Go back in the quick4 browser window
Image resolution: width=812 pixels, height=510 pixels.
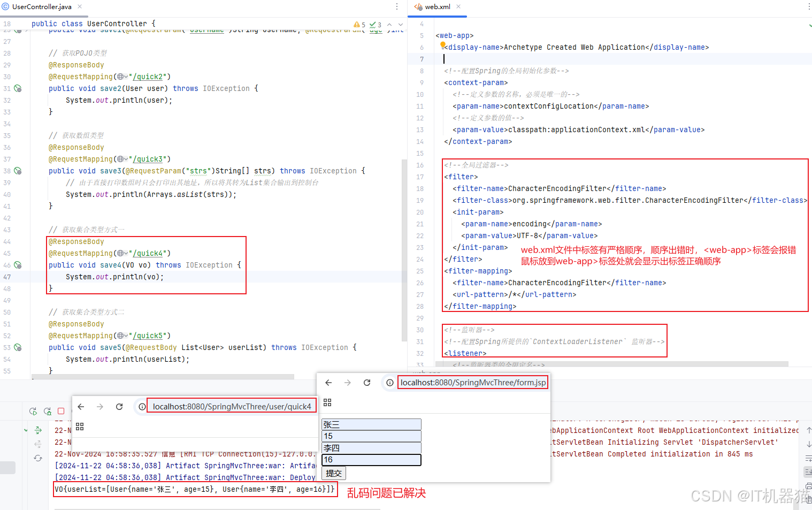(x=81, y=407)
